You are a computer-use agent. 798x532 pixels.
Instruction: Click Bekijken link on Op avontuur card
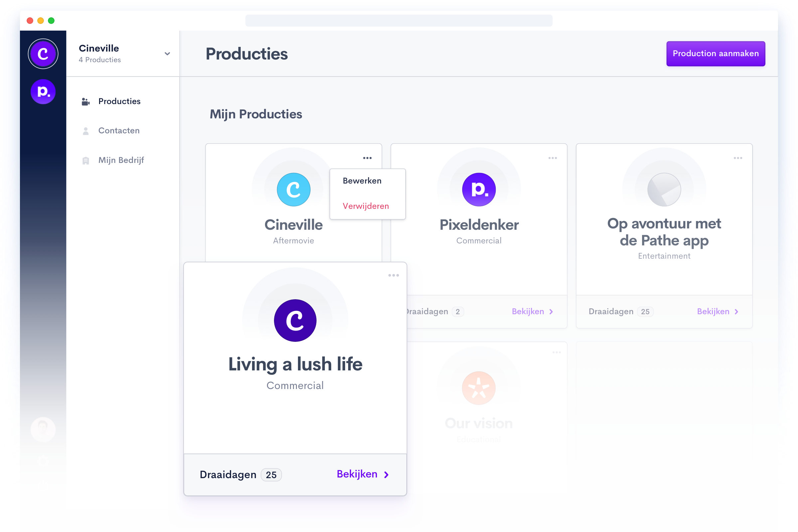713,312
